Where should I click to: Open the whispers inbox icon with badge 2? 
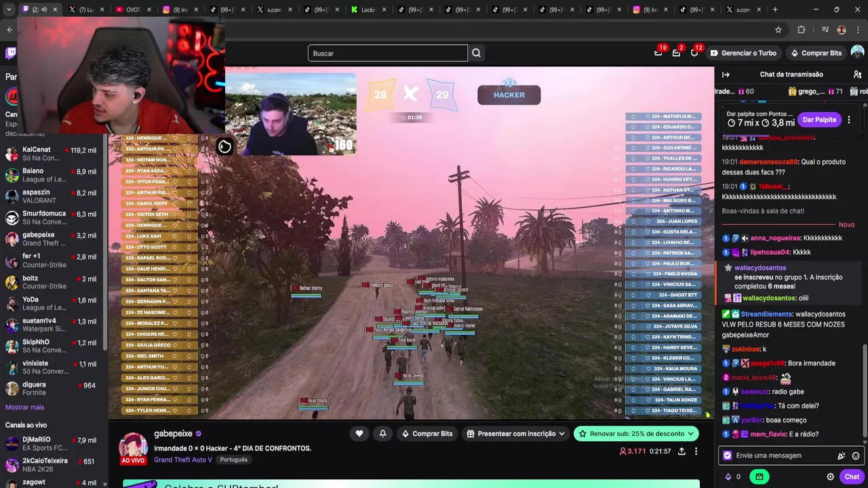tap(676, 53)
